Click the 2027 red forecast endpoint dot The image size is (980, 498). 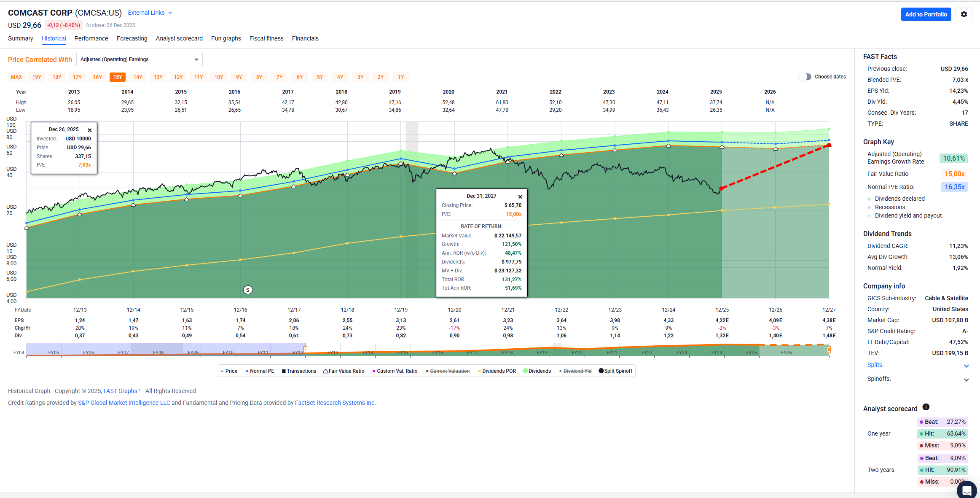tap(829, 145)
